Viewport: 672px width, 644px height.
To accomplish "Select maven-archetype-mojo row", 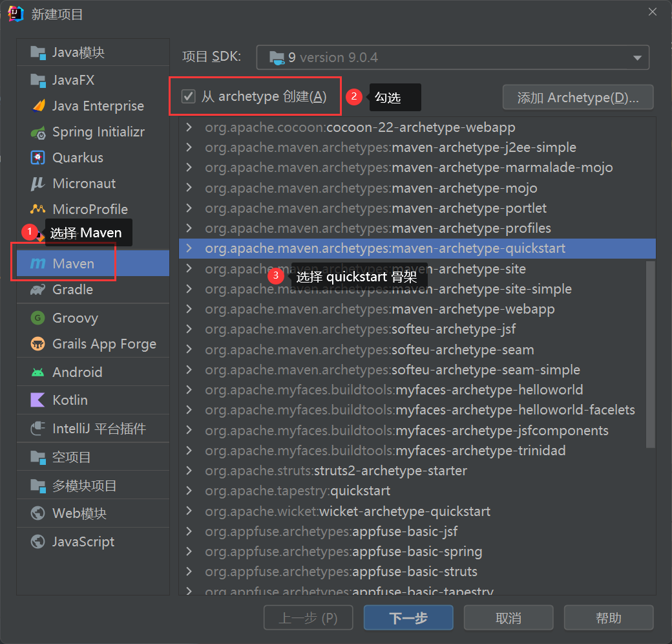I will pyautogui.click(x=417, y=188).
